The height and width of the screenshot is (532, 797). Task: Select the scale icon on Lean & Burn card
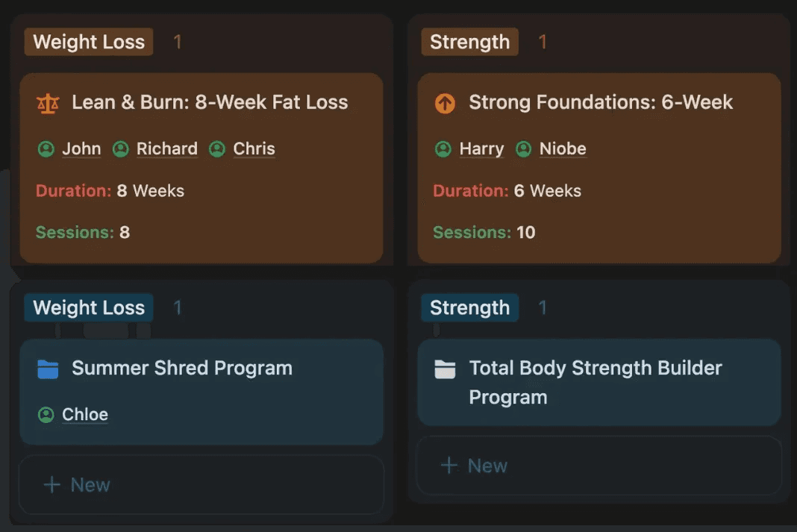pos(49,103)
